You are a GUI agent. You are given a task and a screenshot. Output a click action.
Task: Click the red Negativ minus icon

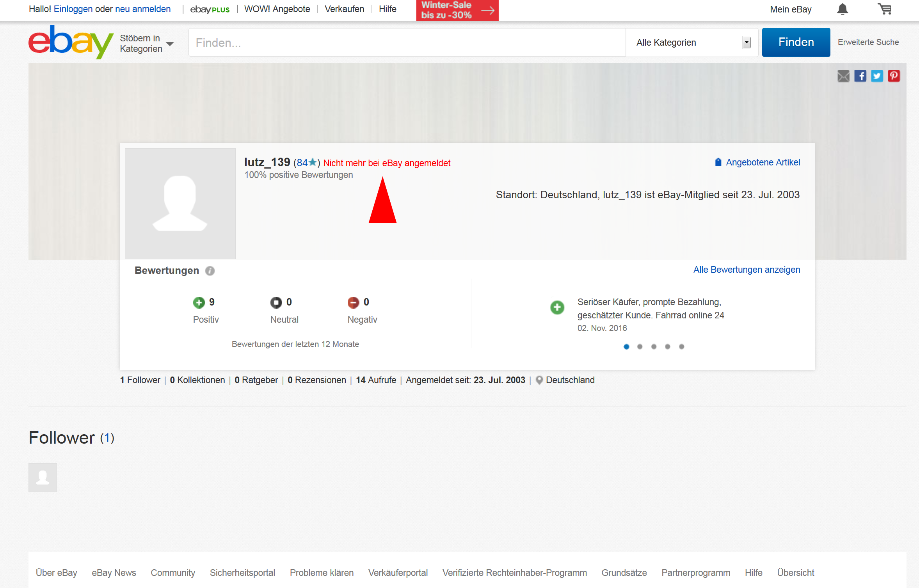click(353, 302)
